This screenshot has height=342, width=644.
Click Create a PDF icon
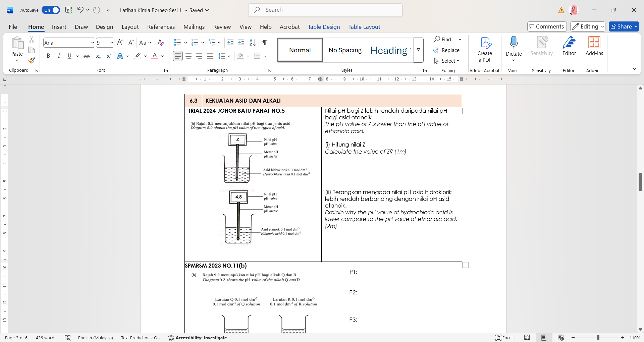(485, 50)
